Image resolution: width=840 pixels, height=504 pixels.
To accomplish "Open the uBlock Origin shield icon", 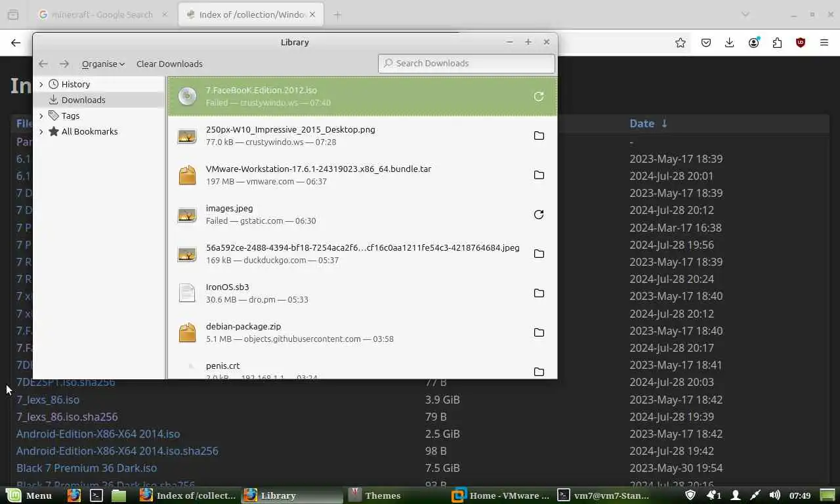I will [801, 43].
